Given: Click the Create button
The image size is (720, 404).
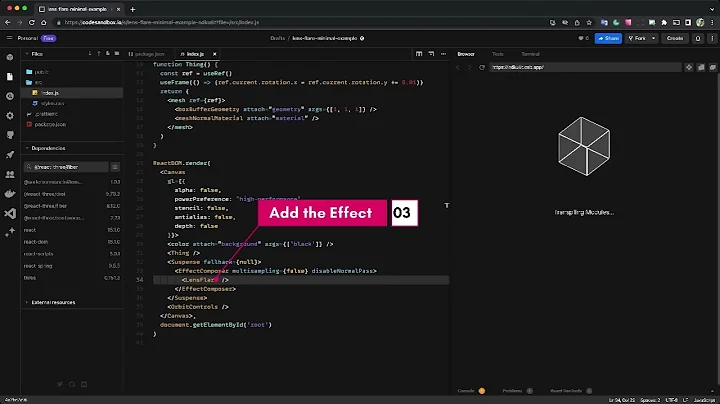Looking at the screenshot, I should tap(675, 38).
